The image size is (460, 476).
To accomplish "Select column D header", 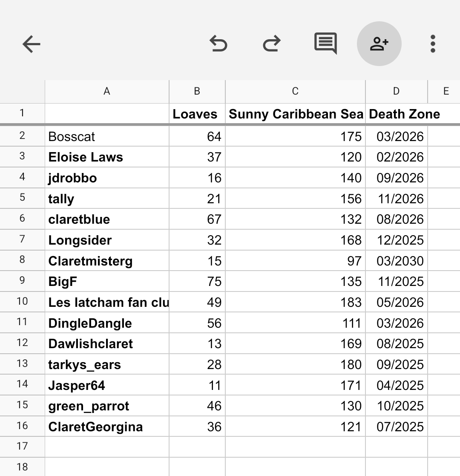I will pyautogui.click(x=396, y=91).
